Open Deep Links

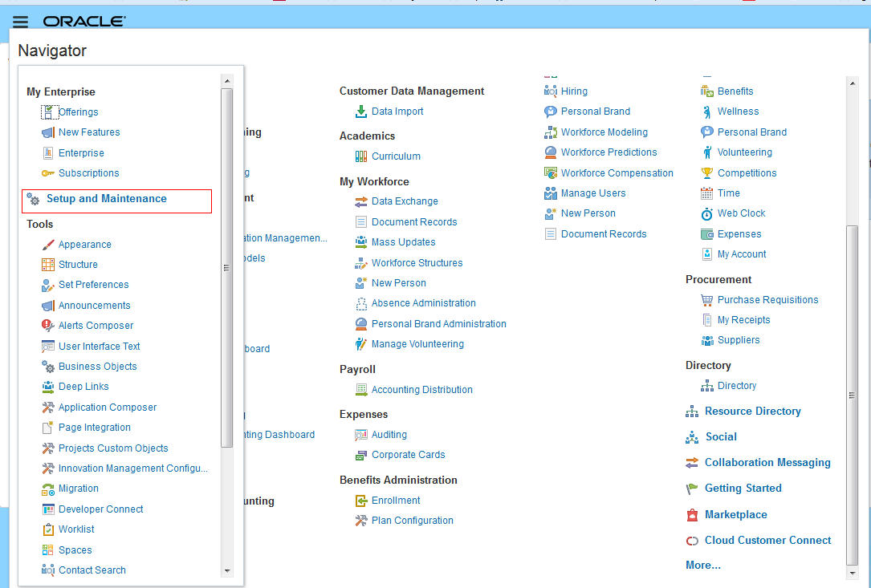click(83, 387)
